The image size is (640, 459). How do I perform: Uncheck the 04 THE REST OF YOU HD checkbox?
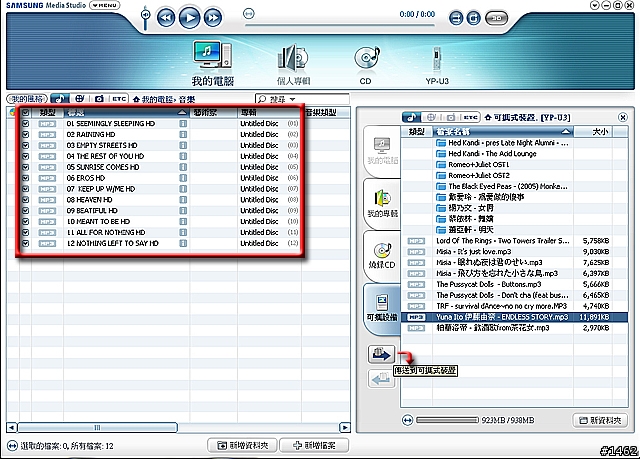tap(26, 156)
